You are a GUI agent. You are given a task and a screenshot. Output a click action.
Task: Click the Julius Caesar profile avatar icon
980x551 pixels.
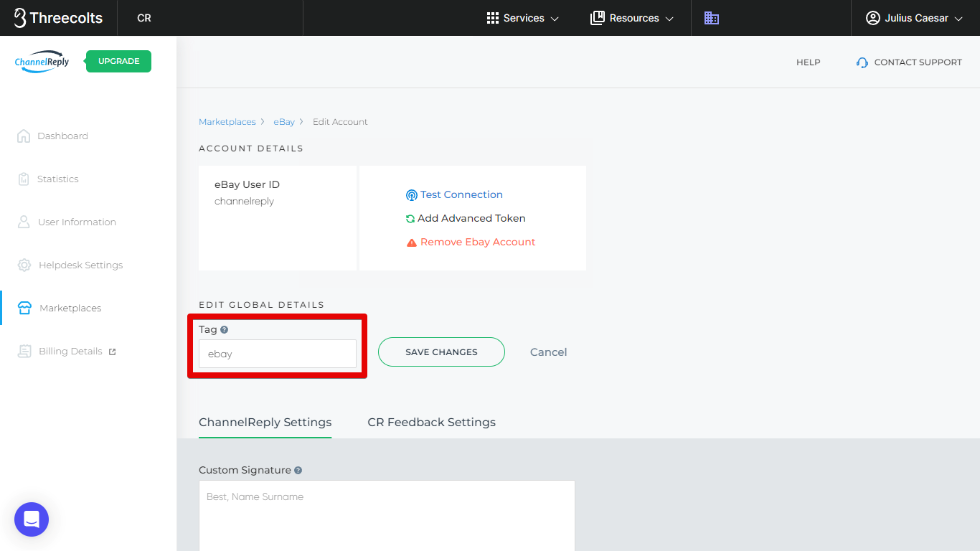pos(872,18)
